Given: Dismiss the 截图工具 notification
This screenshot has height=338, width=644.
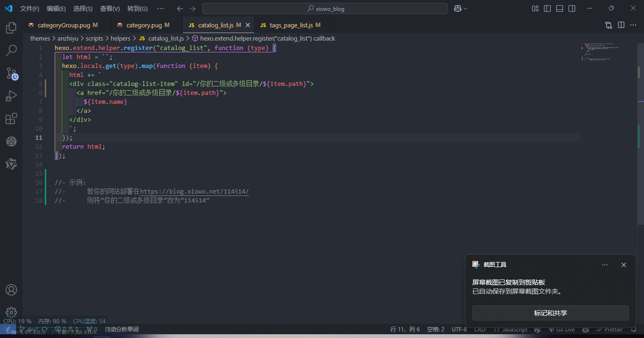Looking at the screenshot, I should [x=624, y=265].
